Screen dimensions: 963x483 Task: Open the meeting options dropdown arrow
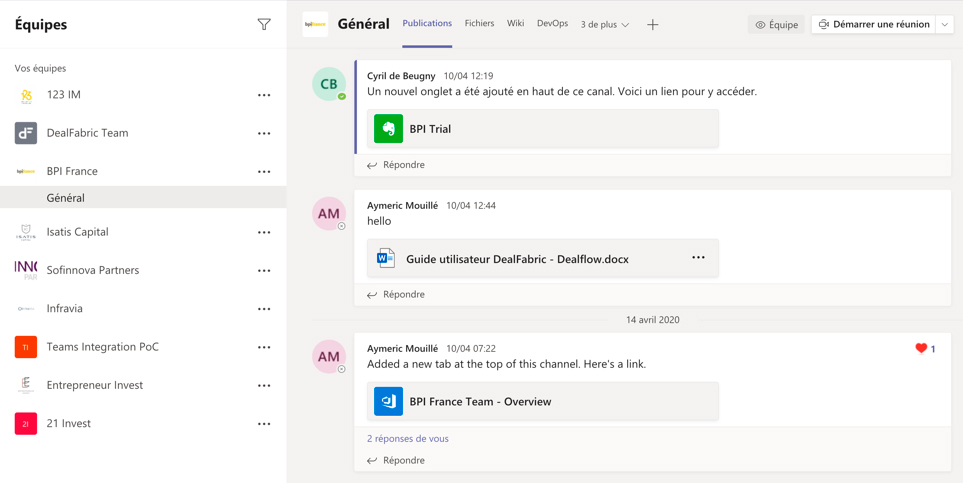[944, 25]
